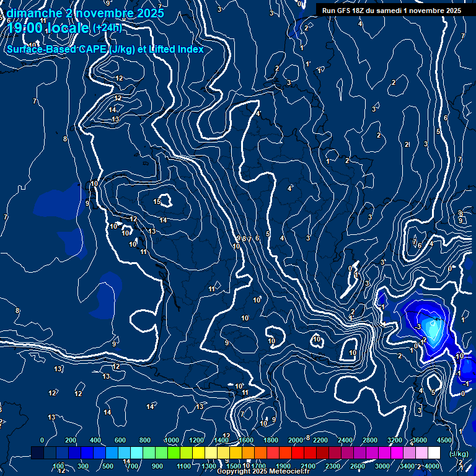The width and height of the screenshot is (476, 476).
Task: Select the 'Surface-Based CAPE (J/kg) et Lifted Index' title
Action: click(105, 49)
